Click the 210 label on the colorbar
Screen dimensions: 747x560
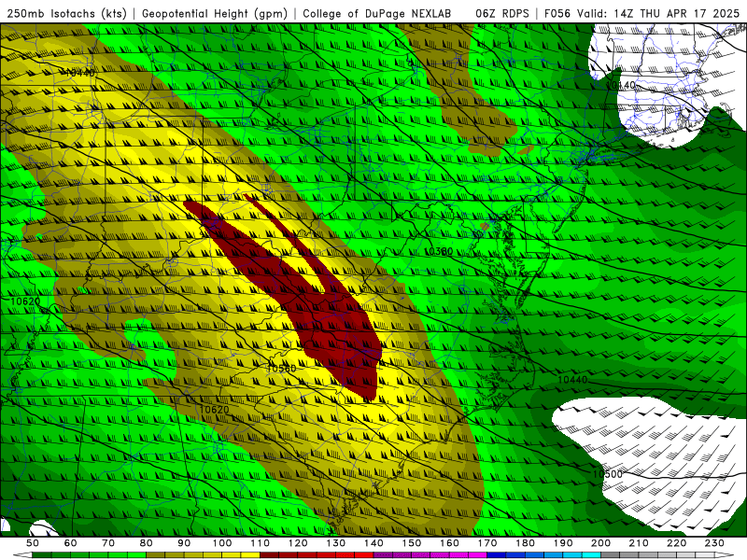pos(639,543)
